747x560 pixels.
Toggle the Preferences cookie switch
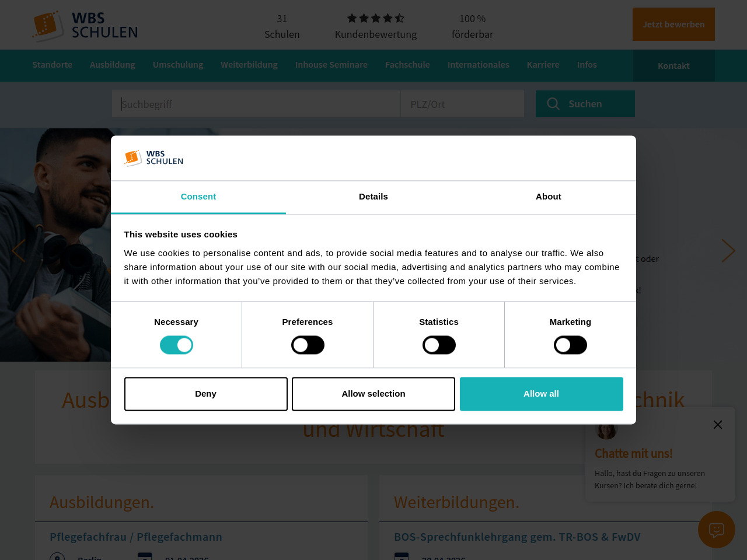point(308,345)
